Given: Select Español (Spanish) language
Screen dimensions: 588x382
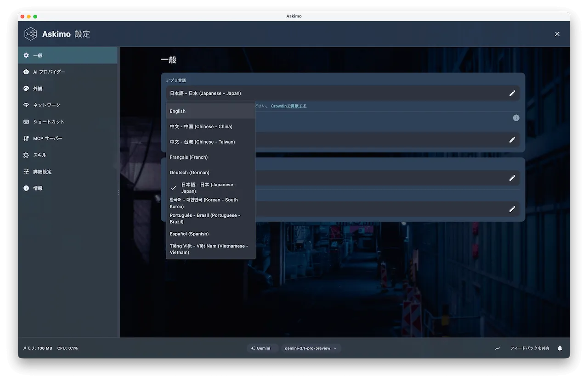Looking at the screenshot, I should coord(210,234).
